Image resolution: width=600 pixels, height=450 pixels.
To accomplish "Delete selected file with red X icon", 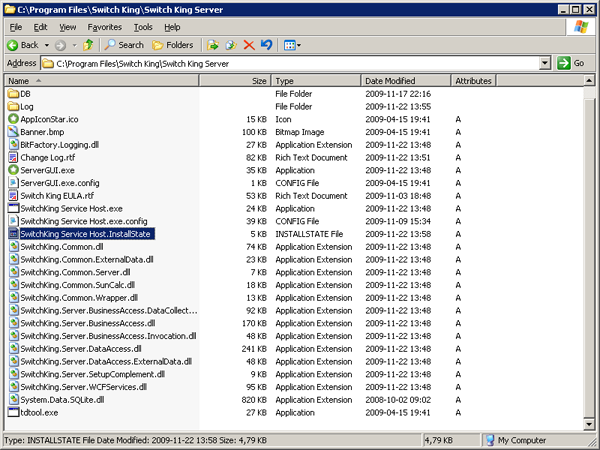I will click(249, 45).
